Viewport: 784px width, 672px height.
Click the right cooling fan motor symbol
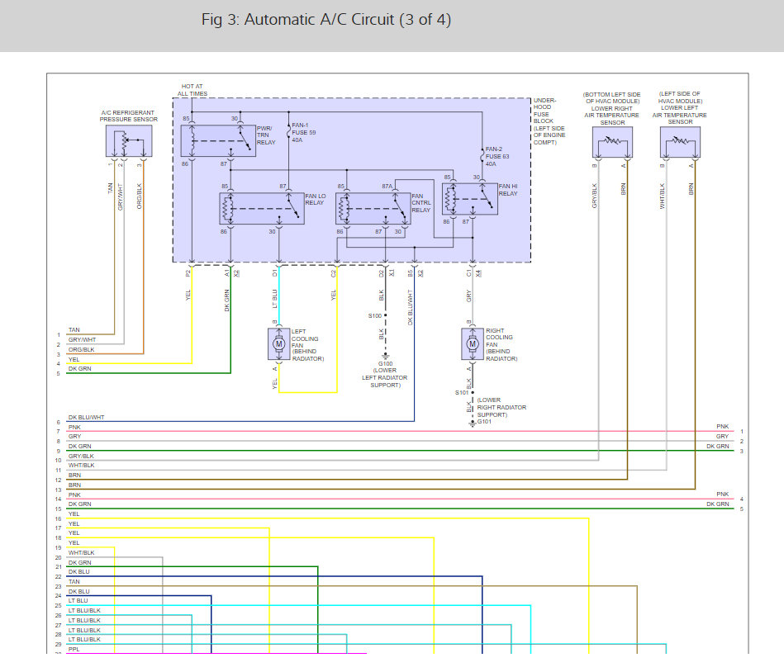tap(473, 343)
